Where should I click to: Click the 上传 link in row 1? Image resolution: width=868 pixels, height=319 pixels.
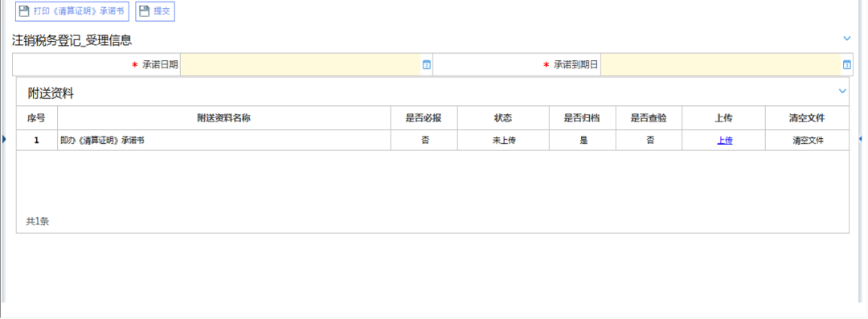click(x=725, y=141)
